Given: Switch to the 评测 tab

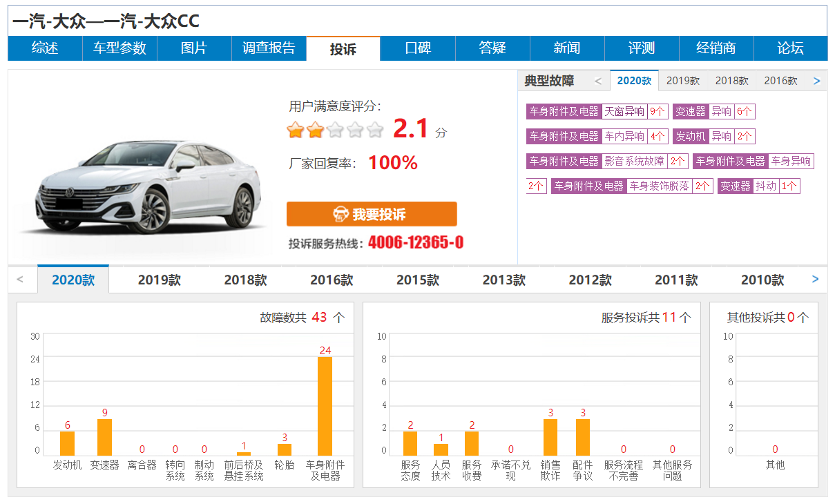Looking at the screenshot, I should (x=642, y=48).
